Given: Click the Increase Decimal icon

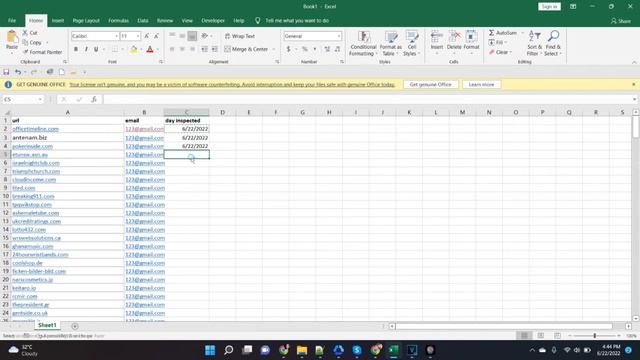Looking at the screenshot, I should [327, 49].
